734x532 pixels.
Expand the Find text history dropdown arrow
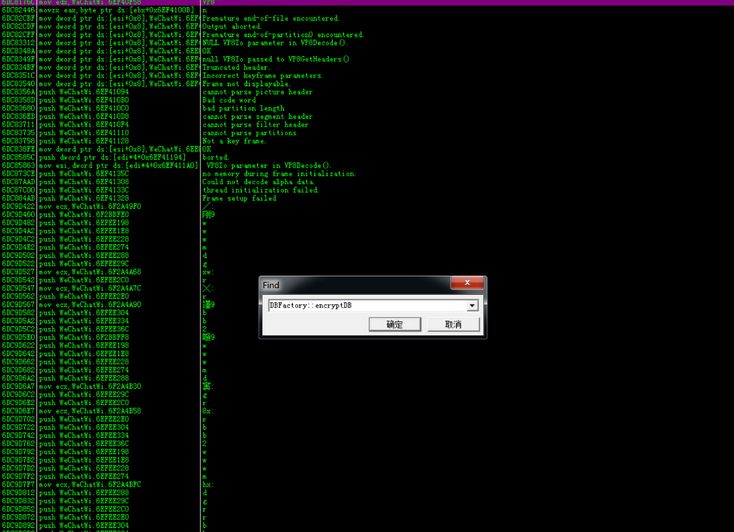click(472, 305)
